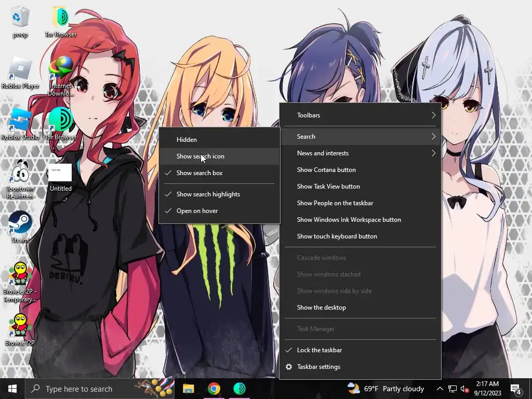
Task: Toggle Show Windows Ink Workspace button
Action: pyautogui.click(x=360, y=220)
